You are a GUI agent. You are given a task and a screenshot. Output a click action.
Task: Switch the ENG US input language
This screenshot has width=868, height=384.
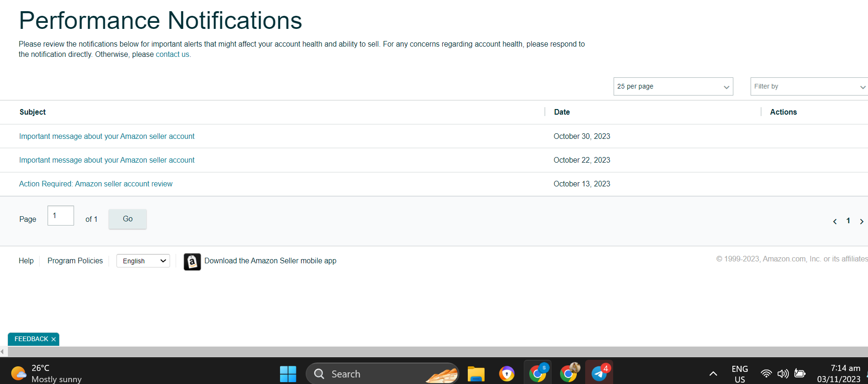[x=740, y=374]
